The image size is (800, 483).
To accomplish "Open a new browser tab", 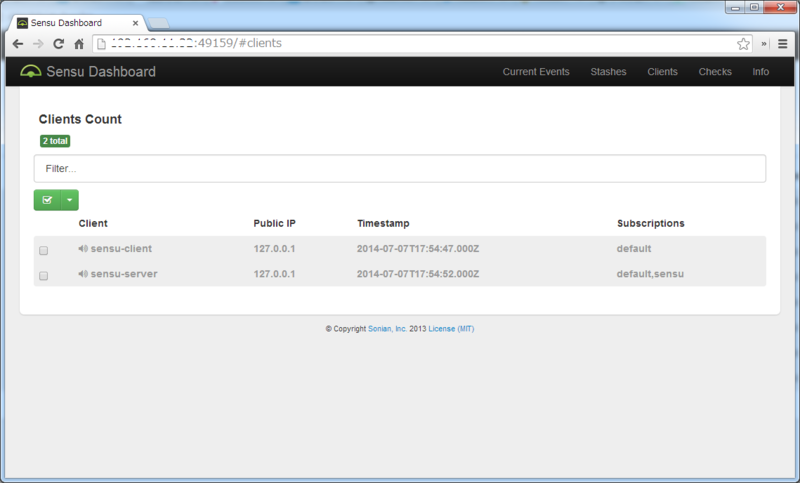I will tap(159, 23).
